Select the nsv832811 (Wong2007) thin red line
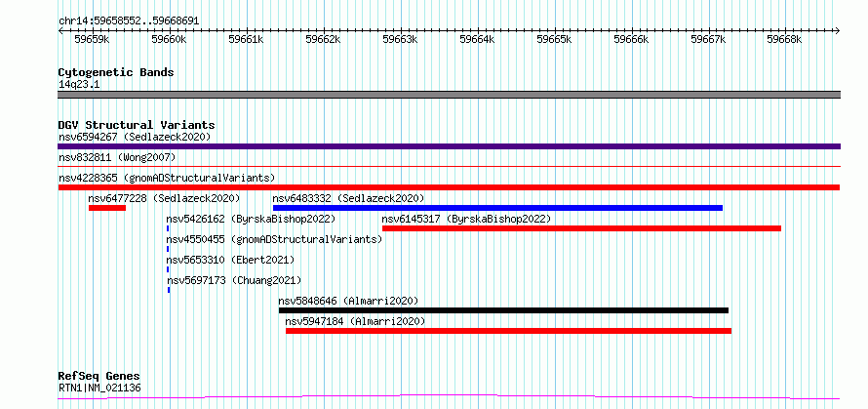Viewport: 868px width, 409px height. [x=449, y=166]
